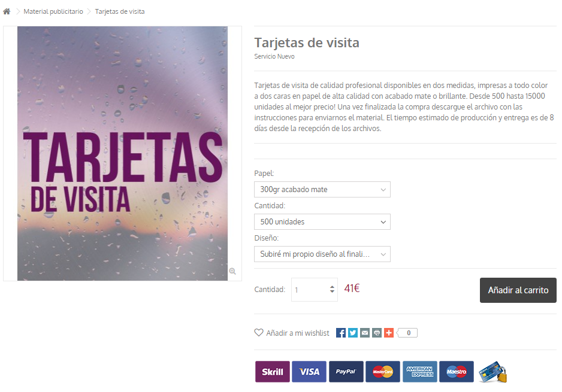Click the print icon
Image resolution: width=562 pixels, height=392 pixels.
click(x=377, y=333)
